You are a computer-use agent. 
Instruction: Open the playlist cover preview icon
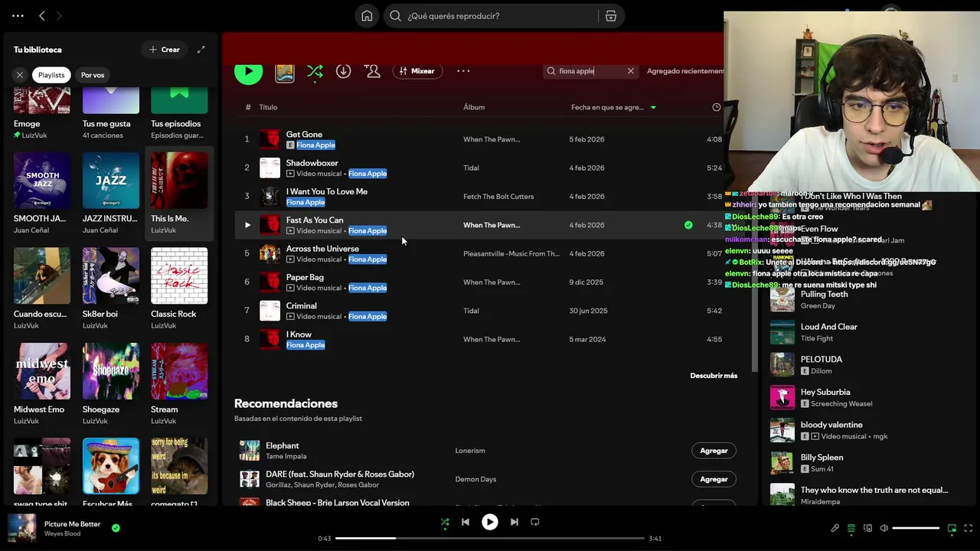285,72
